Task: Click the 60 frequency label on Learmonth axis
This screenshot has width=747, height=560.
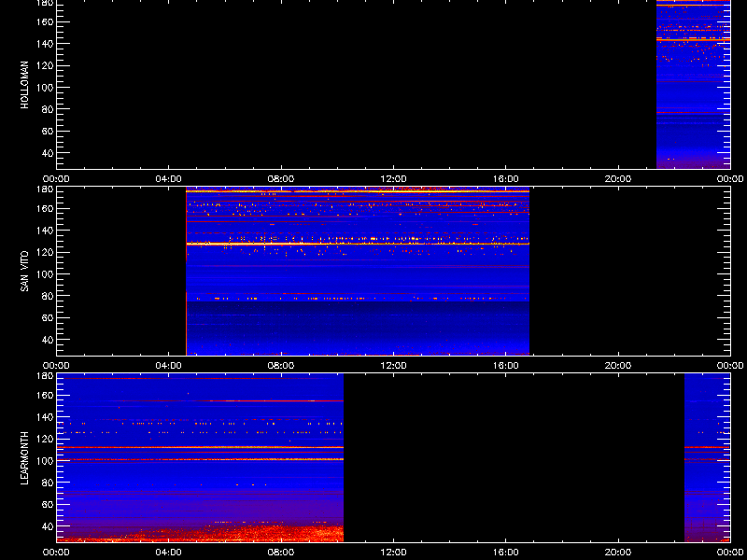Action: click(49, 504)
